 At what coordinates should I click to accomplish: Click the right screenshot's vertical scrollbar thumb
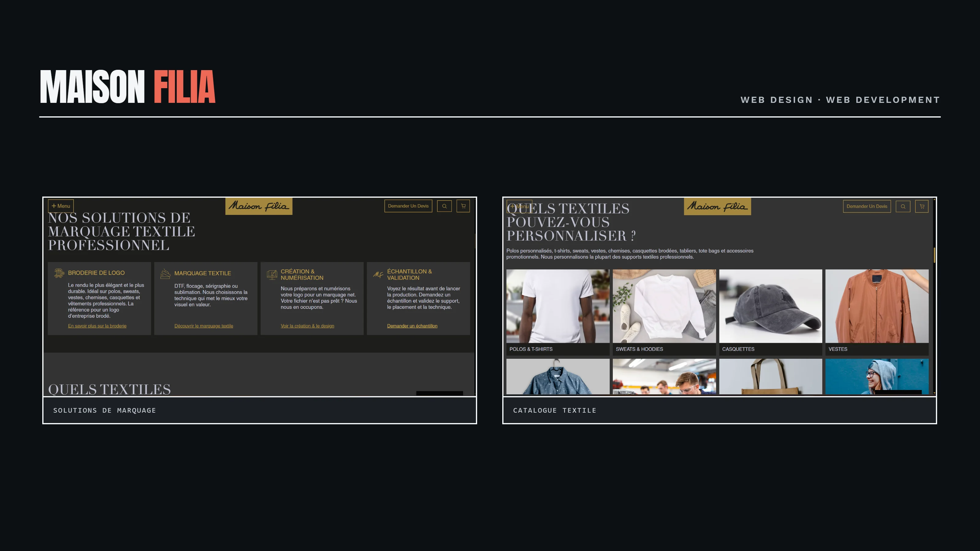[934, 255]
